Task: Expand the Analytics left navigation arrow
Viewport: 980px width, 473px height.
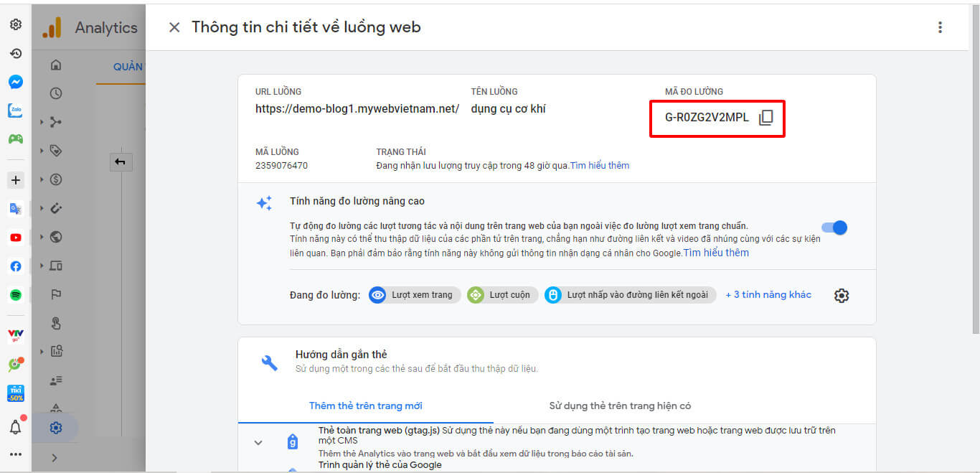Action: 55,458
